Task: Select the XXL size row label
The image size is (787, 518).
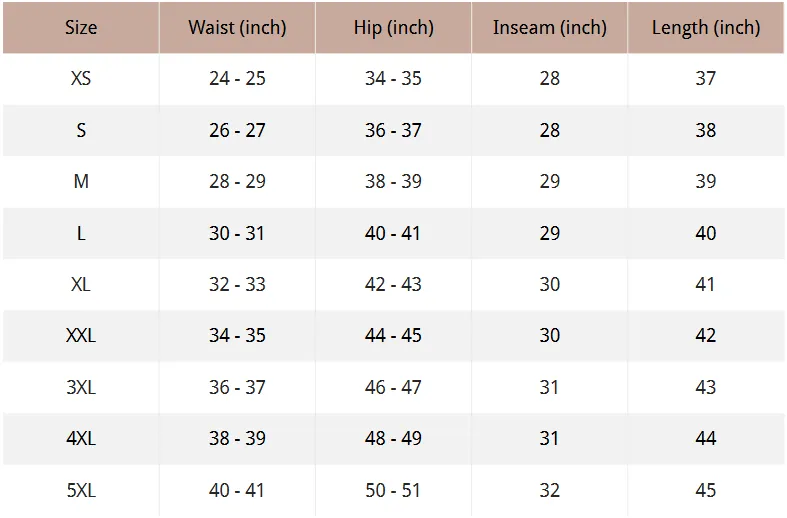Action: tap(81, 336)
